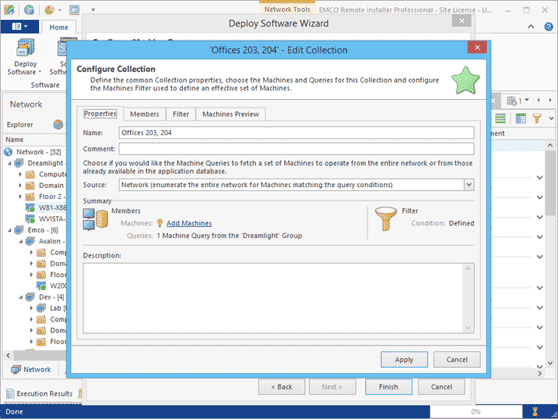Viewport: 558px width, 419px height.
Task: Click the green star collection icon
Action: coord(465,80)
